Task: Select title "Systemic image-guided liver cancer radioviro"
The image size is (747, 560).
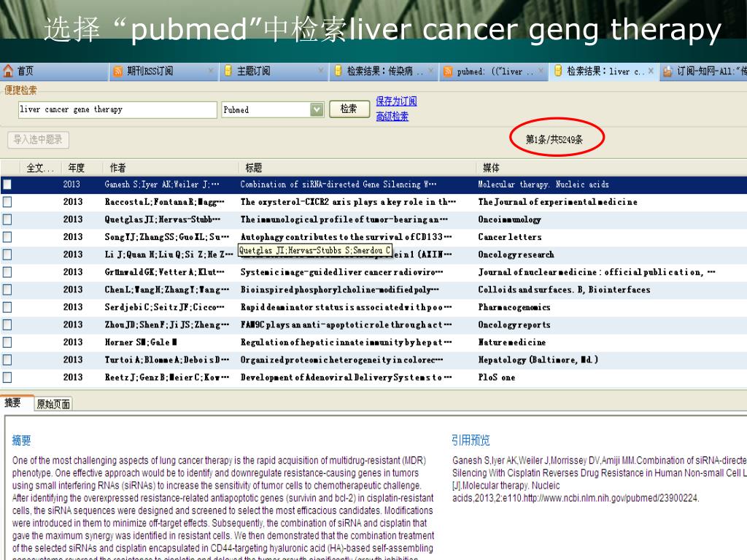Action: [341, 273]
